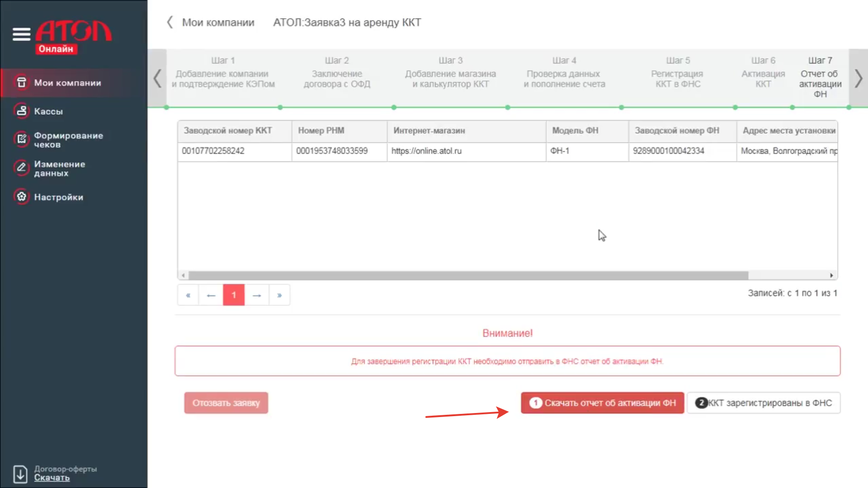Click the table horizontal scrollbar
Screen dimensions: 868x488
pyautogui.click(x=468, y=275)
